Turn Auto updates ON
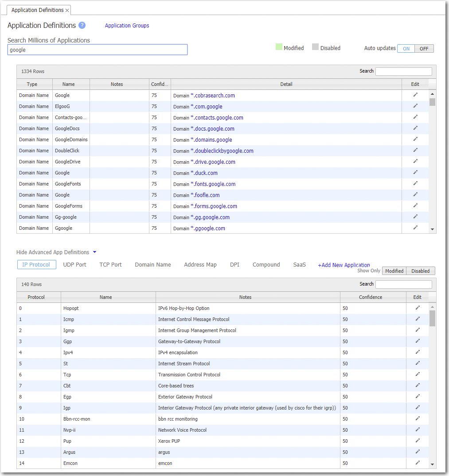The width and height of the screenshot is (449, 476). 406,49
